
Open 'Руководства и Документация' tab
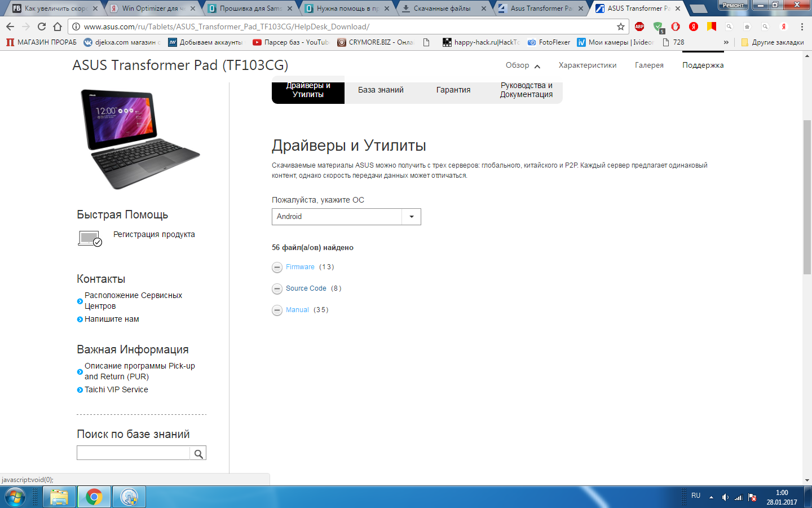(x=526, y=90)
